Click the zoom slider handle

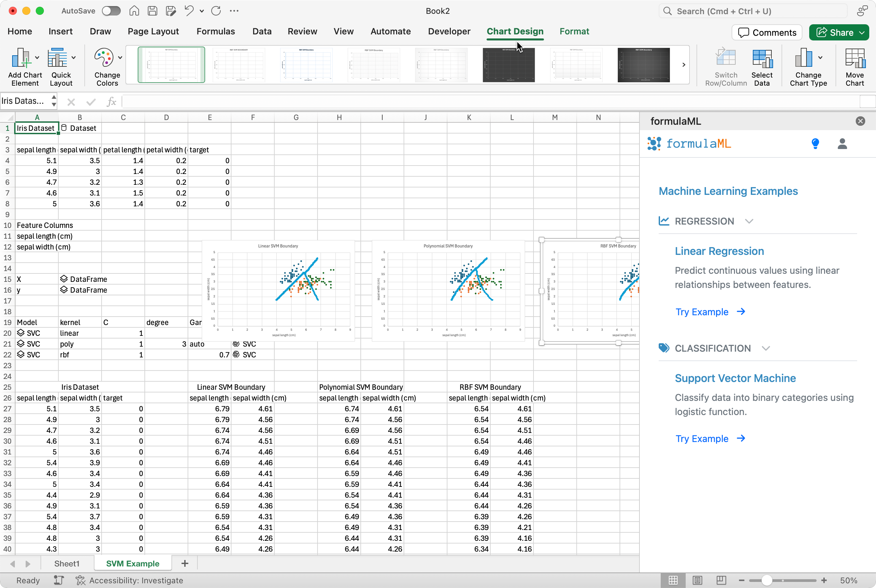[x=766, y=581]
